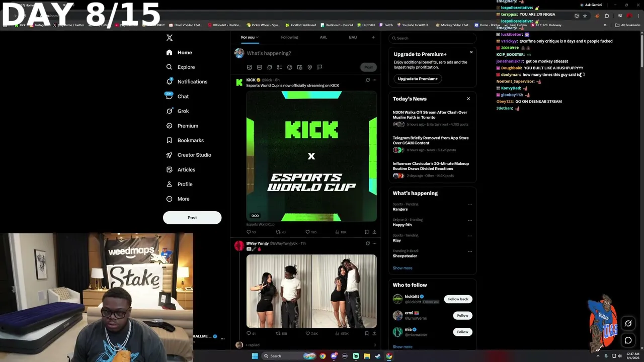Add a poll to the new post

(279, 67)
